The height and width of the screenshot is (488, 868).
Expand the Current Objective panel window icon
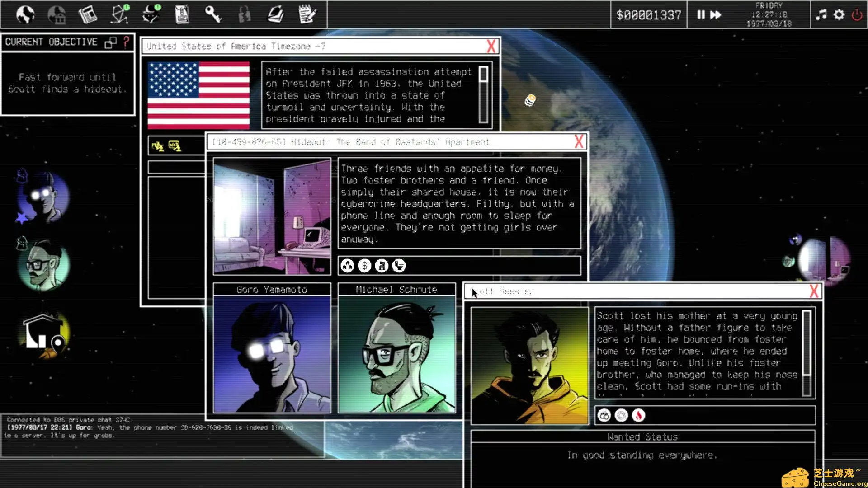coord(111,42)
